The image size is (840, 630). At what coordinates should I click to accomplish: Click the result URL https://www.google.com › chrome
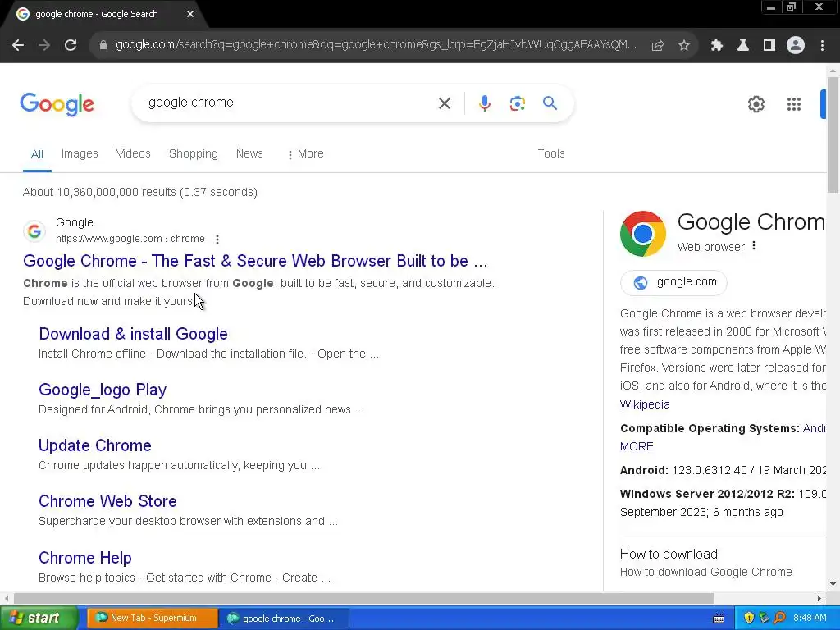(130, 239)
